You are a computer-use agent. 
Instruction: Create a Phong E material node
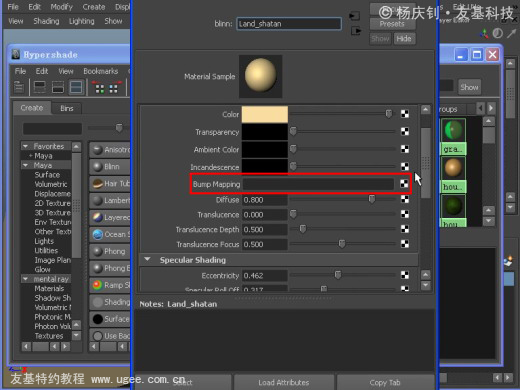tap(110, 268)
